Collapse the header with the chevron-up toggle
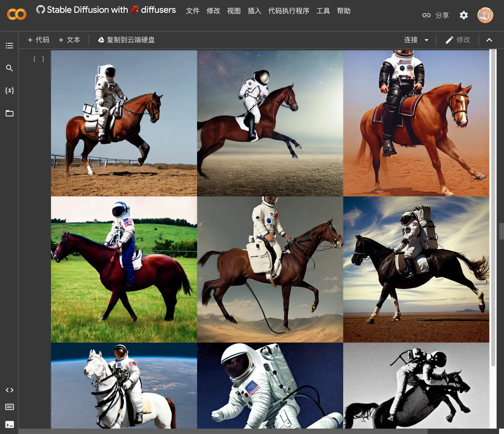This screenshot has height=434, width=504. tap(489, 40)
